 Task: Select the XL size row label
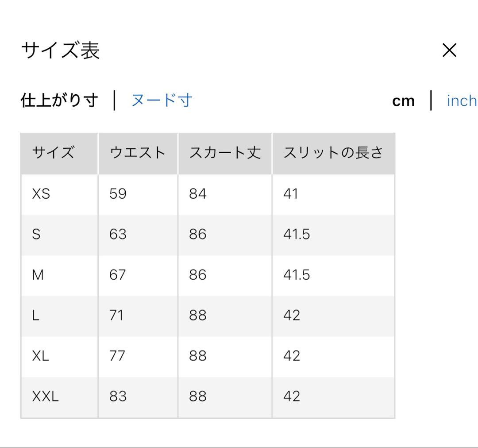coord(41,356)
